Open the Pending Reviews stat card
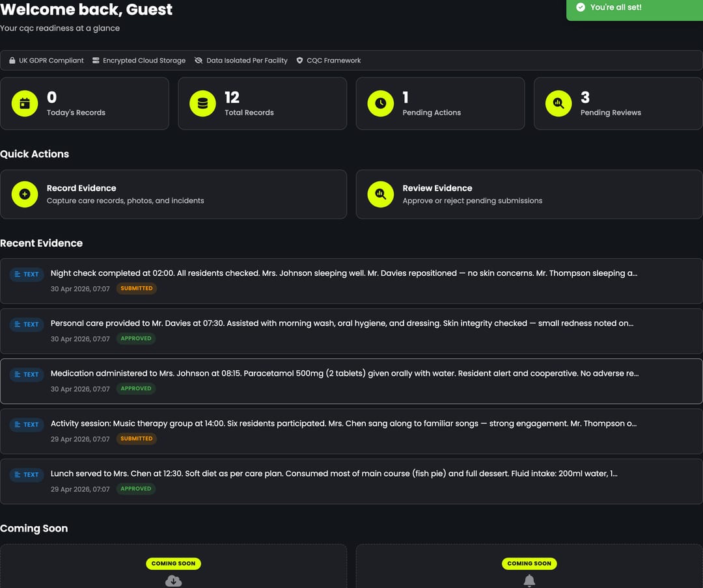This screenshot has width=703, height=588. [x=618, y=103]
